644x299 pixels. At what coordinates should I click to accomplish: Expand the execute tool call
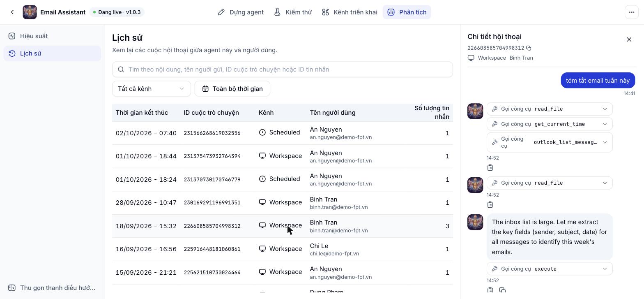pyautogui.click(x=550, y=269)
